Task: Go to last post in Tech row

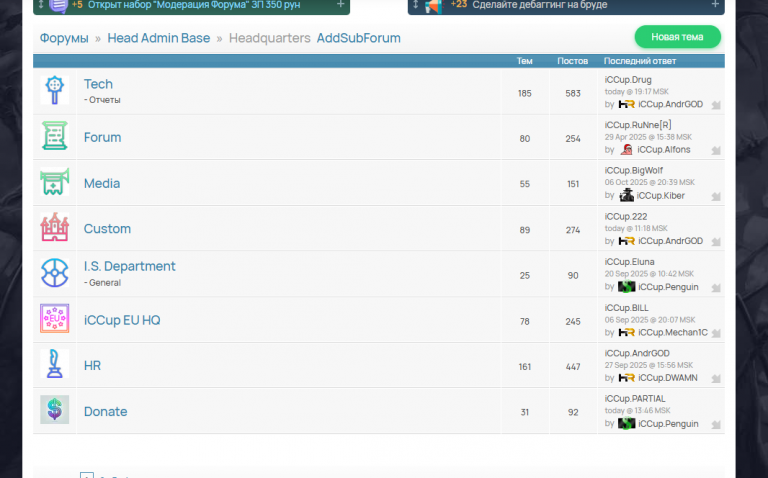Action: 716,105
